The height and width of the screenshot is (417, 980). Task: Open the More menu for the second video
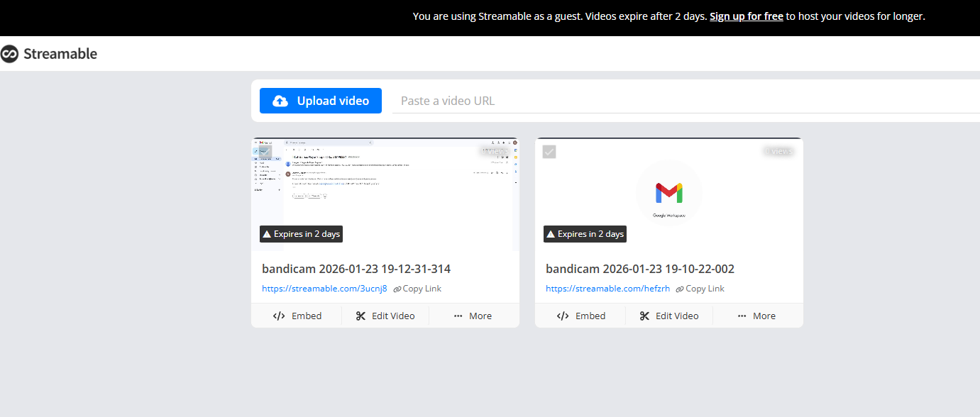757,316
